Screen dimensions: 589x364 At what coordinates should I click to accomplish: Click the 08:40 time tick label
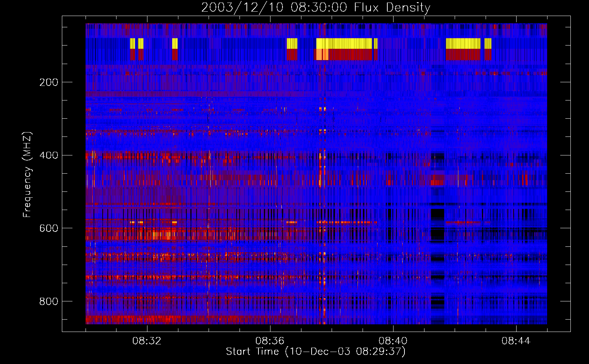[393, 341]
